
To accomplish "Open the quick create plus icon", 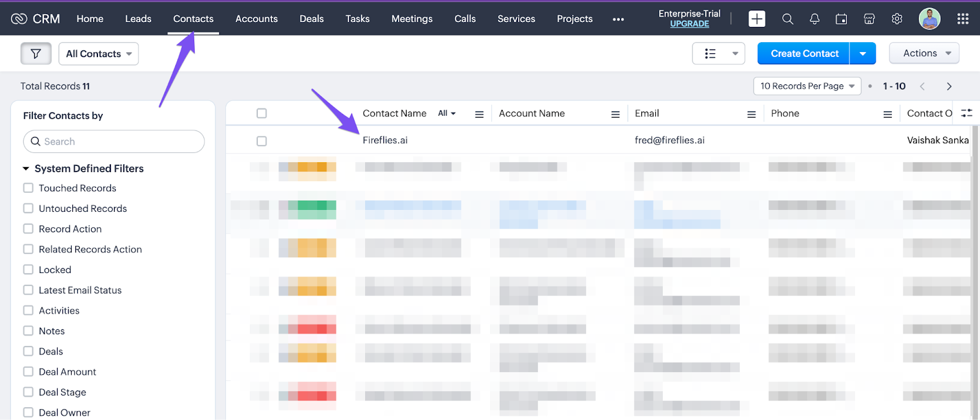I will coord(756,19).
